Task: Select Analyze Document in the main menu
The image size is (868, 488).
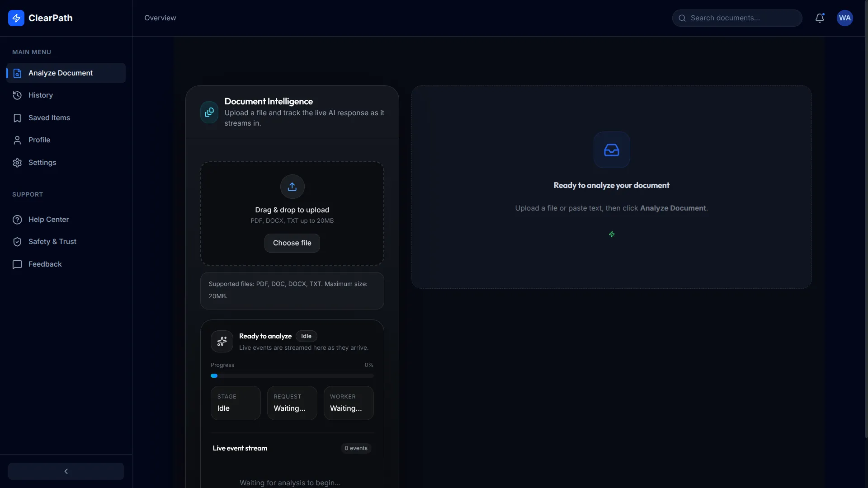Action: 66,73
